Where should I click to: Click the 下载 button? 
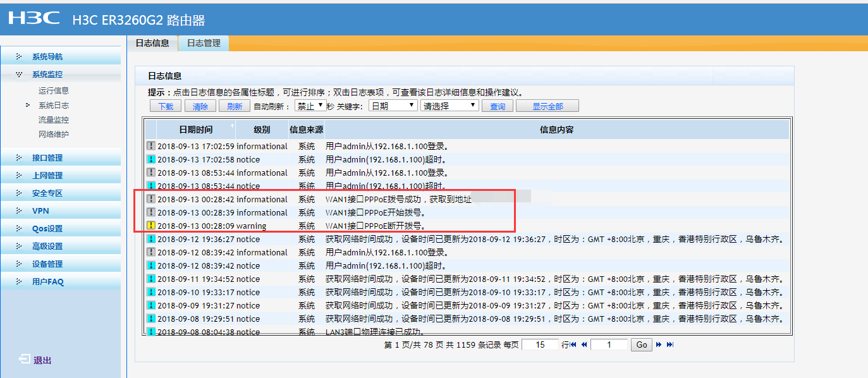166,106
